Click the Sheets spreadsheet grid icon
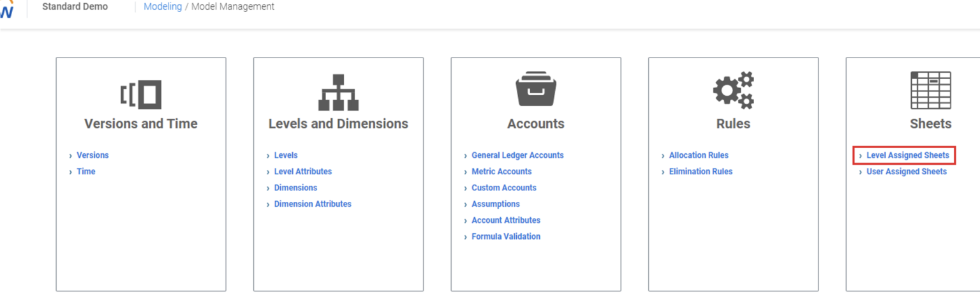The image size is (980, 297). click(930, 90)
